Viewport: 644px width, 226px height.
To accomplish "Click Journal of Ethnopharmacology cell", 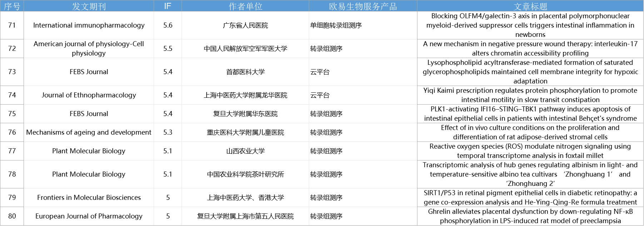I will 89,95.
